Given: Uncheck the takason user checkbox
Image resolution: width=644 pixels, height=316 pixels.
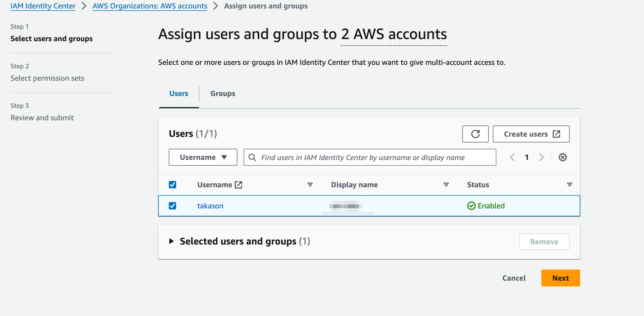Looking at the screenshot, I should pyautogui.click(x=172, y=206).
